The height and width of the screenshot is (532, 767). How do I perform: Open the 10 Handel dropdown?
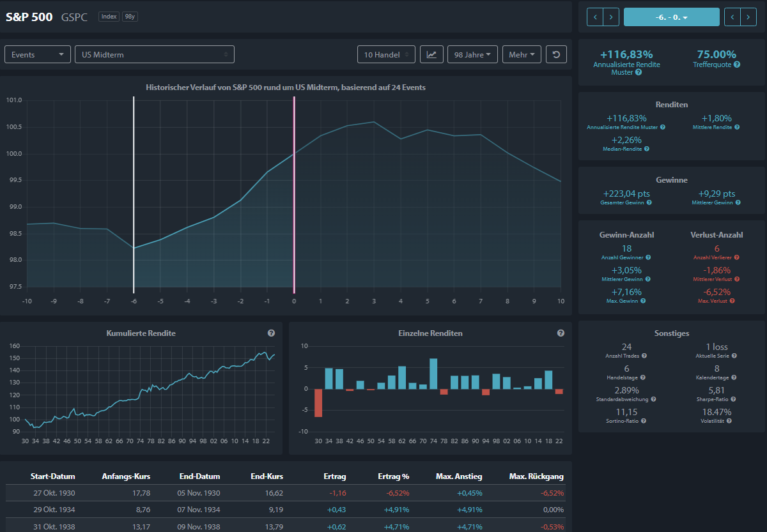pyautogui.click(x=386, y=54)
